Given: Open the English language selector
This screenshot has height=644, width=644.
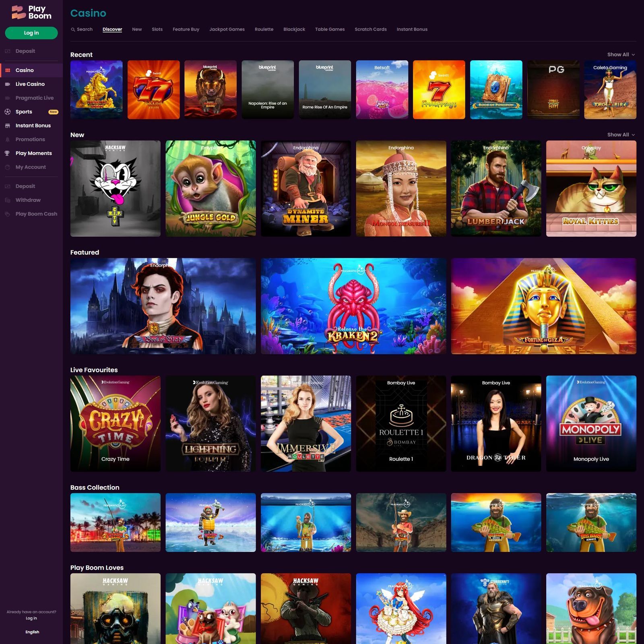Looking at the screenshot, I should tap(32, 632).
